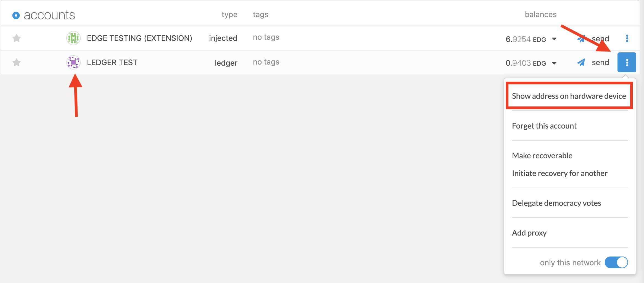Select Show address on hardware device
Viewport: 644px width, 283px height.
[569, 96]
